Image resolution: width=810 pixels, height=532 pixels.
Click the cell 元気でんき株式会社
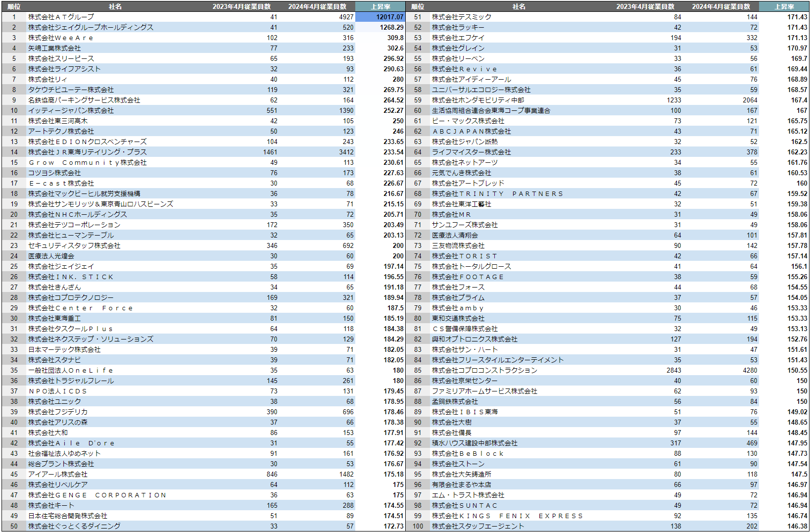[462, 173]
